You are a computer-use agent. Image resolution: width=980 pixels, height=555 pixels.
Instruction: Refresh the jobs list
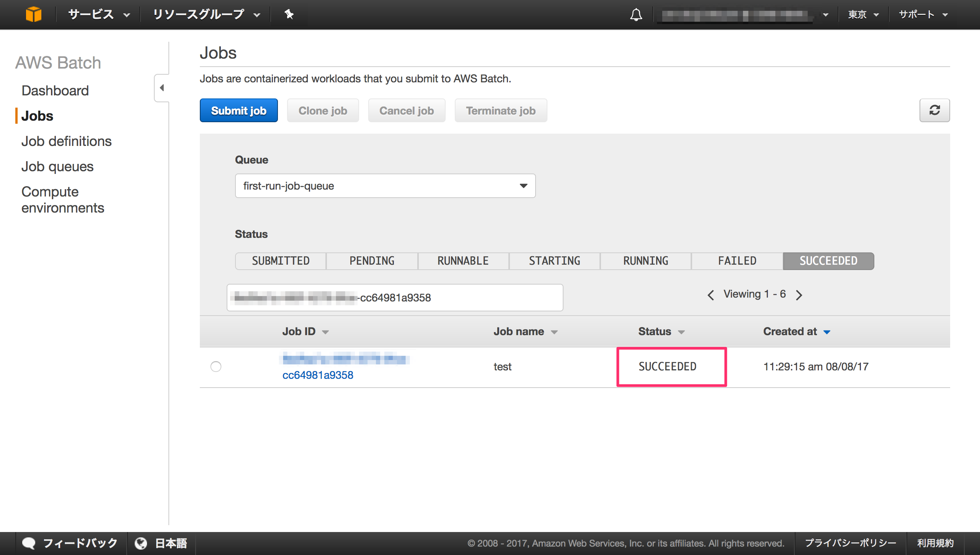935,110
